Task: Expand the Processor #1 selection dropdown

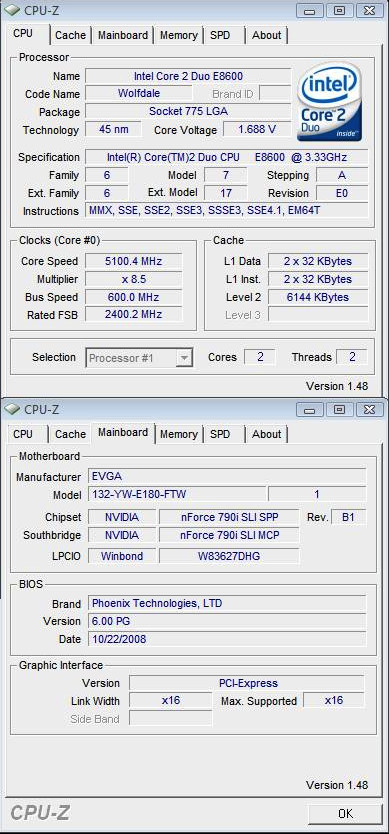Action: click(x=184, y=358)
